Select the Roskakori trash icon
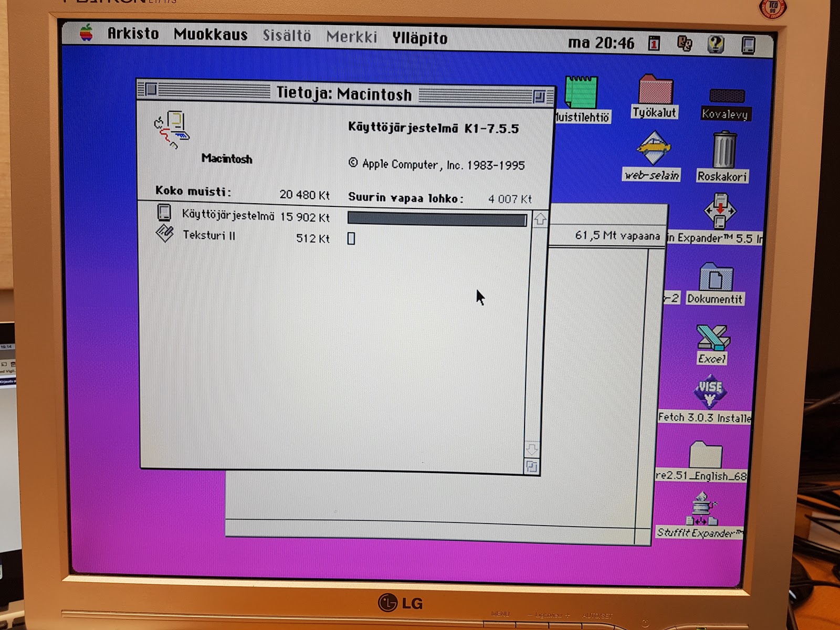This screenshot has width=840, height=630. [x=724, y=150]
